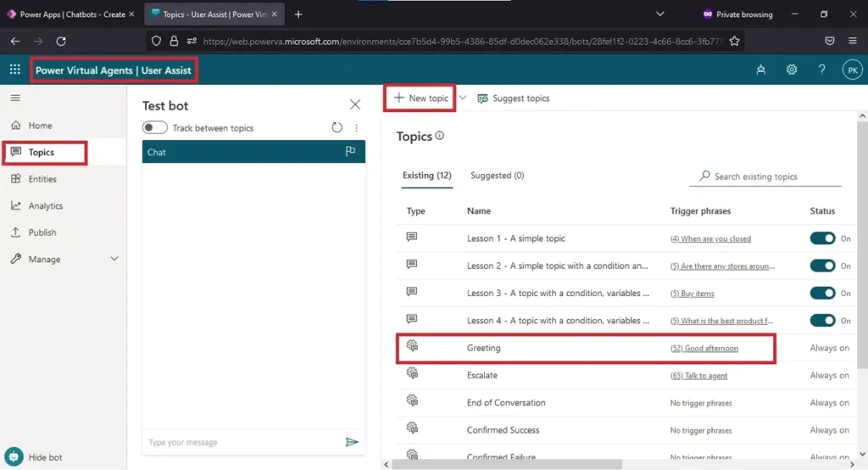Switch to Existing (12) tab
The height and width of the screenshot is (470, 868).
coord(427,175)
